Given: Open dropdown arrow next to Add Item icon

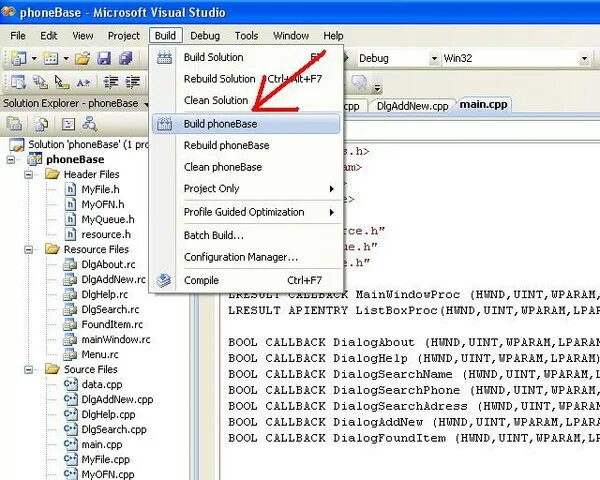Looking at the screenshot, I should 66,59.
